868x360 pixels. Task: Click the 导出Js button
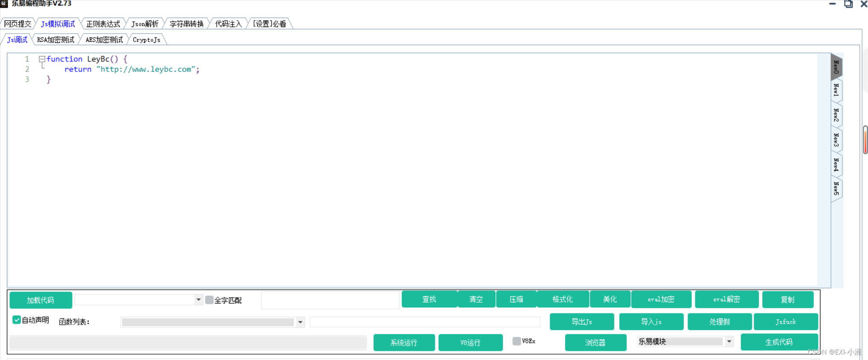[x=582, y=322]
